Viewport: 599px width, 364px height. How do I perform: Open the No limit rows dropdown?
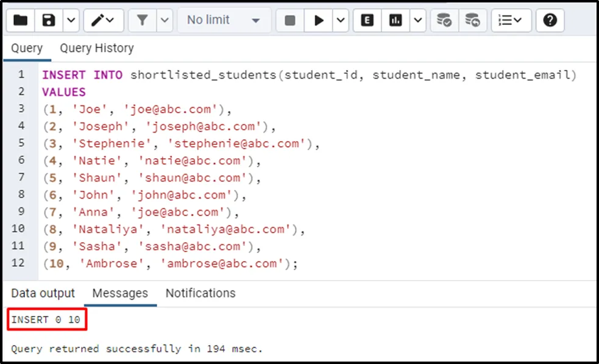pos(223,20)
